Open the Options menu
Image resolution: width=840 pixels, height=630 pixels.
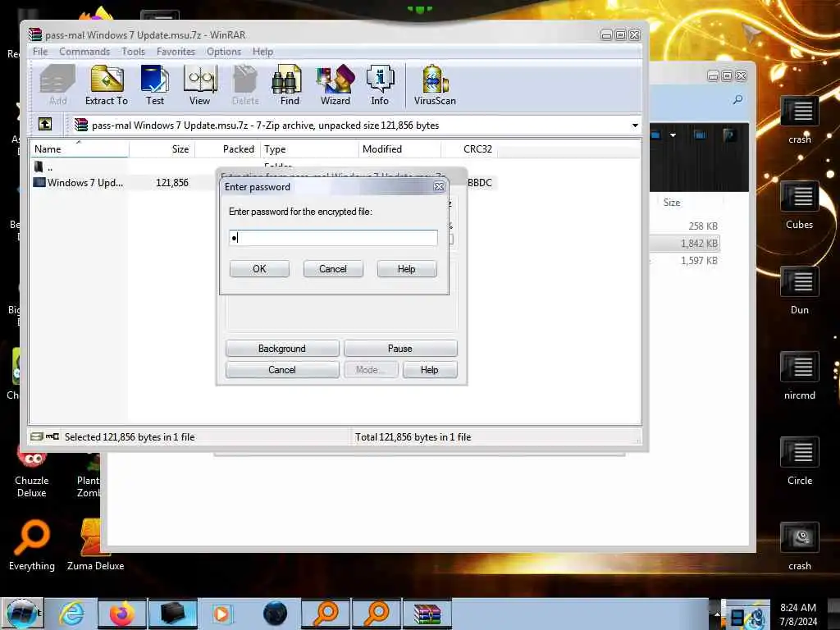pyautogui.click(x=224, y=52)
